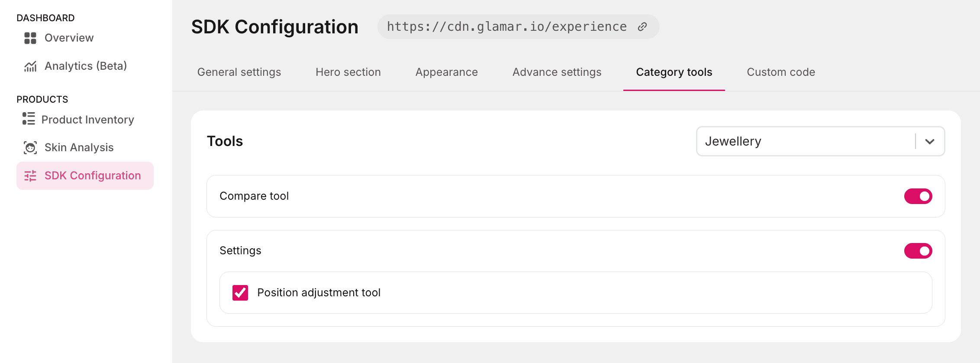The image size is (980, 363).
Task: Open the Analytics (Beta) link
Action: (x=86, y=66)
